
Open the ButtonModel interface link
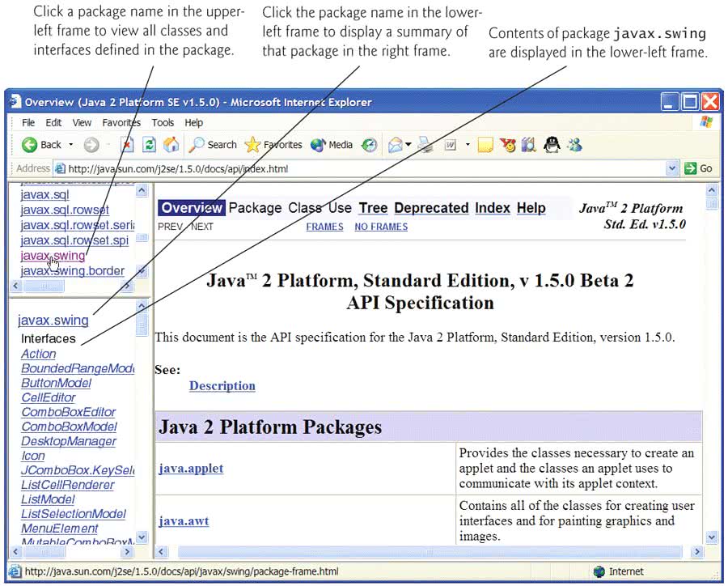coord(56,383)
